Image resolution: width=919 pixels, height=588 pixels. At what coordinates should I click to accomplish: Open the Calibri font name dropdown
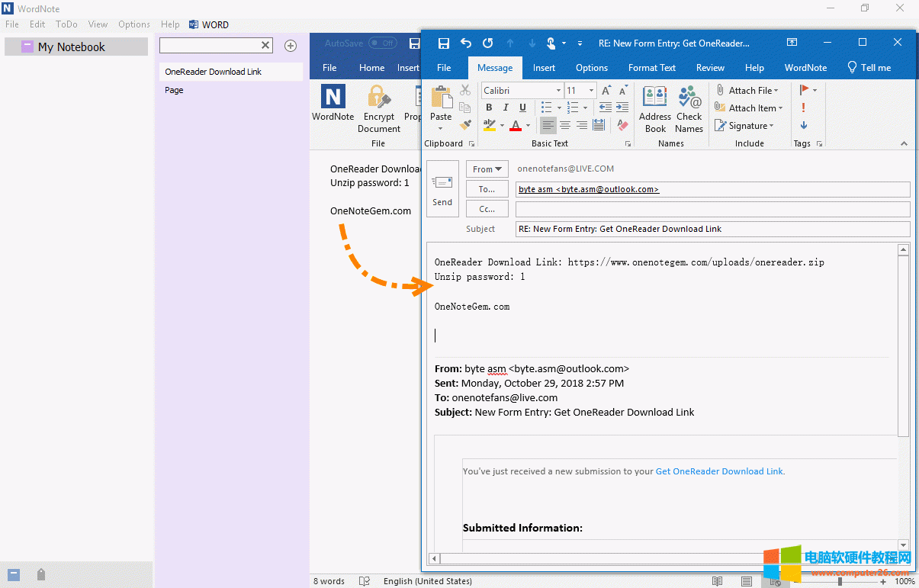pos(558,91)
